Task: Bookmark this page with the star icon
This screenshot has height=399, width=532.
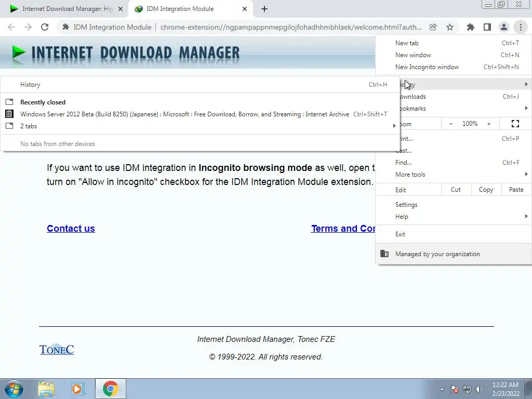Action: click(450, 27)
